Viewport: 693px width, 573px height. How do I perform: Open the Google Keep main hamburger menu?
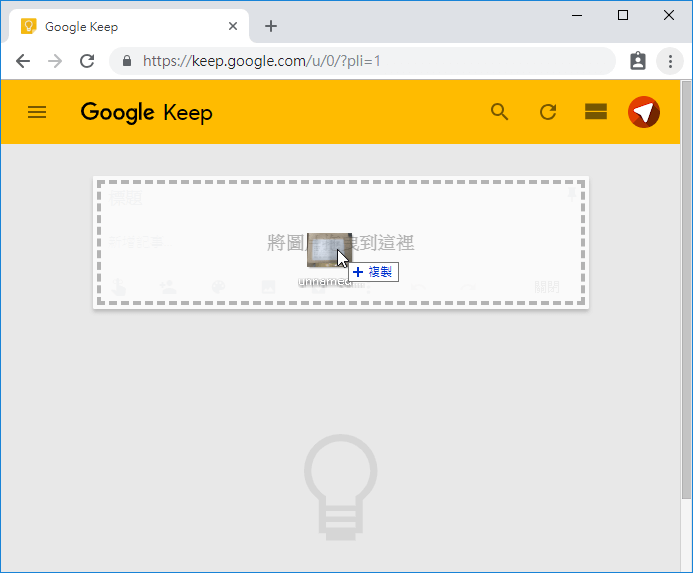[x=37, y=112]
